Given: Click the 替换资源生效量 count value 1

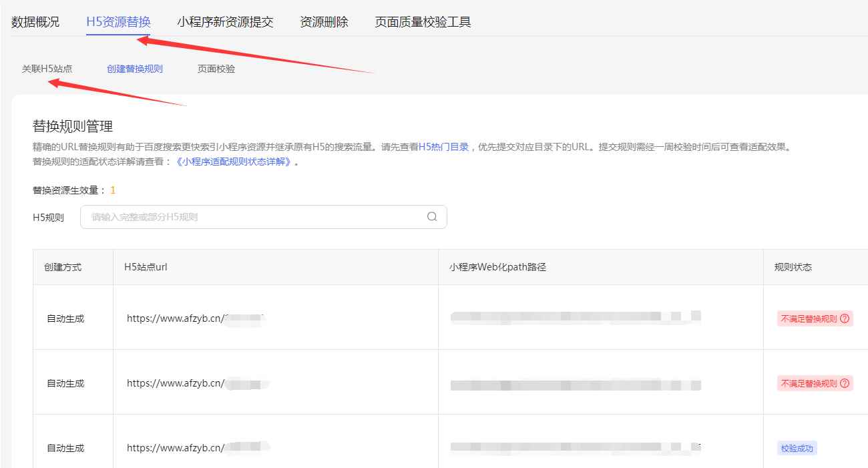Looking at the screenshot, I should 113,190.
